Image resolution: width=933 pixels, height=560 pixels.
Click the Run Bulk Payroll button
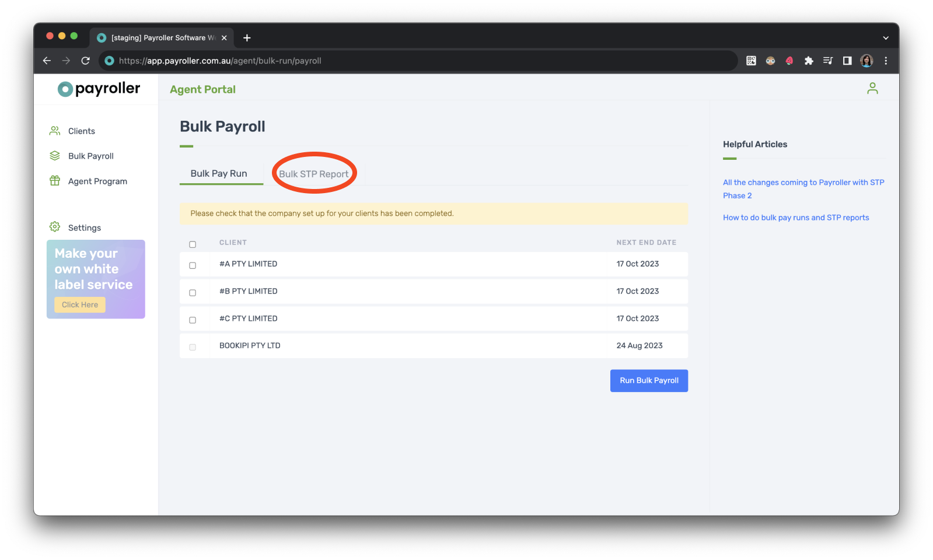649,380
